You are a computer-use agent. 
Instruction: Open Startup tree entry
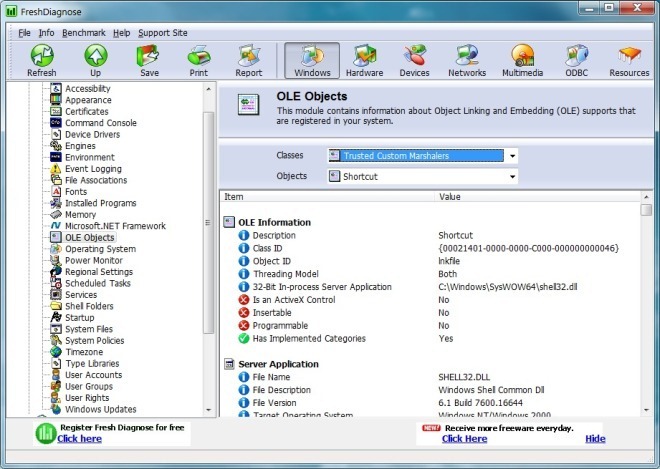tap(80, 317)
